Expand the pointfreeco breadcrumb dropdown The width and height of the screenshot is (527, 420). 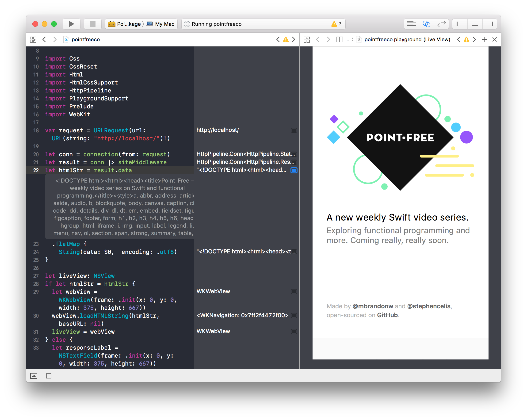point(86,39)
